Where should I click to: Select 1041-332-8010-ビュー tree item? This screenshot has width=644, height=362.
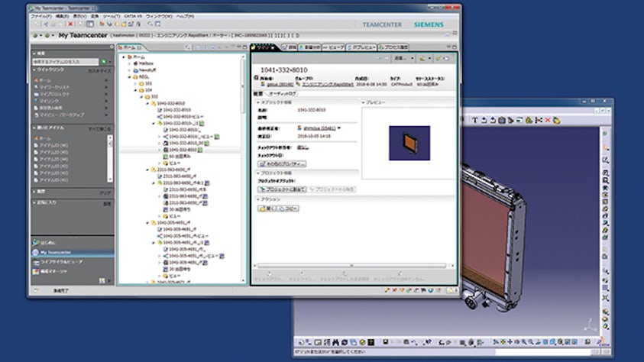pyautogui.click(x=181, y=117)
